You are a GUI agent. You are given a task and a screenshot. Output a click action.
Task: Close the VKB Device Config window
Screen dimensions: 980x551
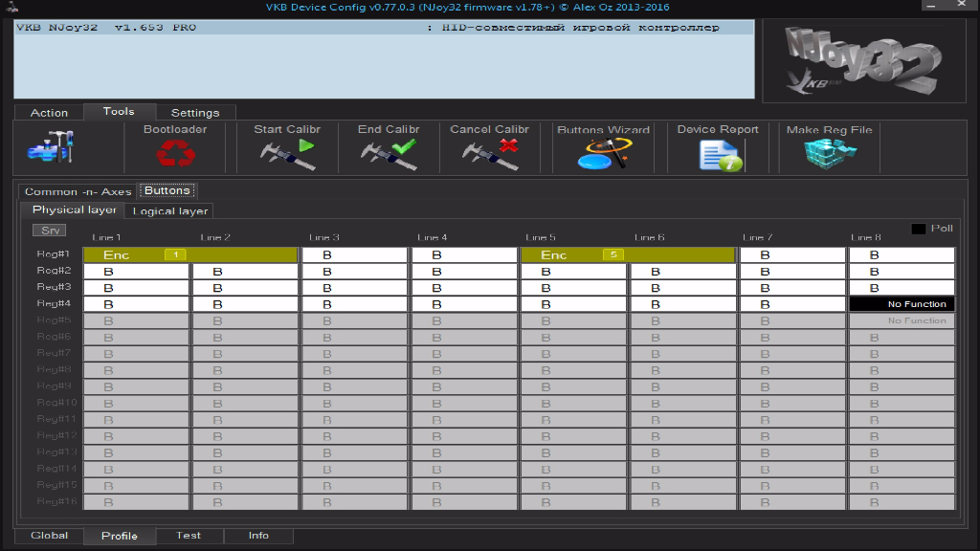pyautogui.click(x=961, y=5)
